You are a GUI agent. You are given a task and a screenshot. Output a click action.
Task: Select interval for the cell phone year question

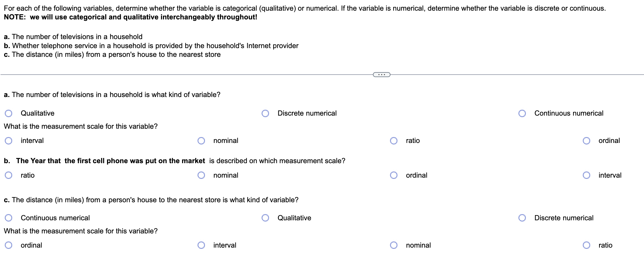pyautogui.click(x=586, y=175)
